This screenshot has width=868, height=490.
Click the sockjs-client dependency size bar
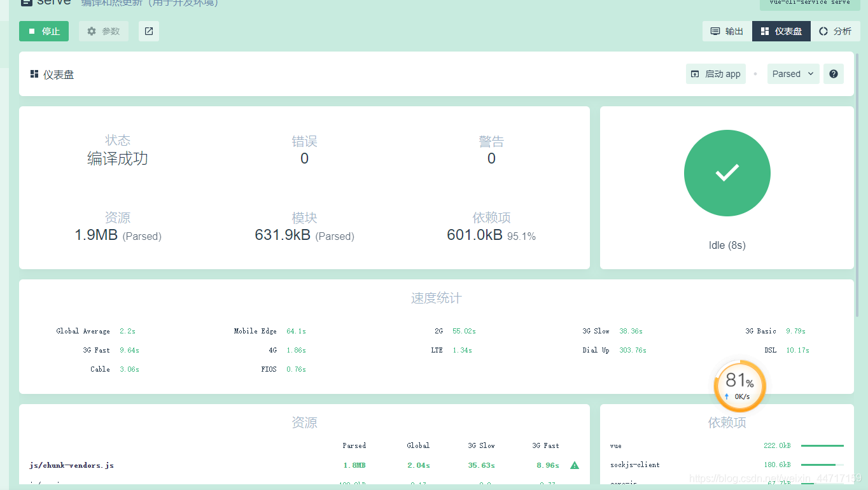pyautogui.click(x=822, y=465)
